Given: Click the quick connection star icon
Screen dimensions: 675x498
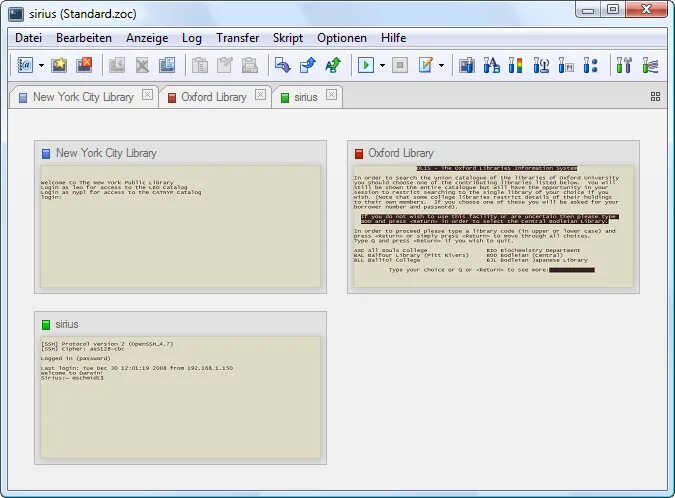Looking at the screenshot, I should 59,65.
